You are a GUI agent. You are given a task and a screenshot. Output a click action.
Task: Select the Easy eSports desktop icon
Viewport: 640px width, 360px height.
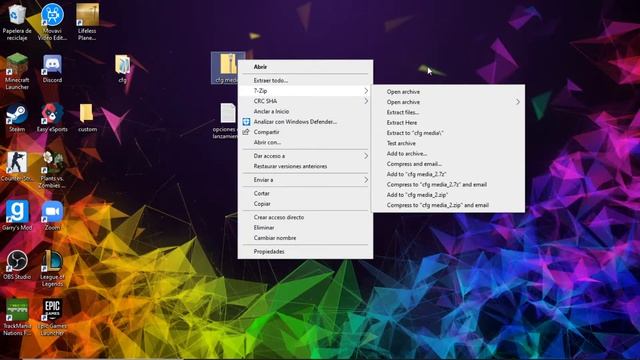click(52, 118)
